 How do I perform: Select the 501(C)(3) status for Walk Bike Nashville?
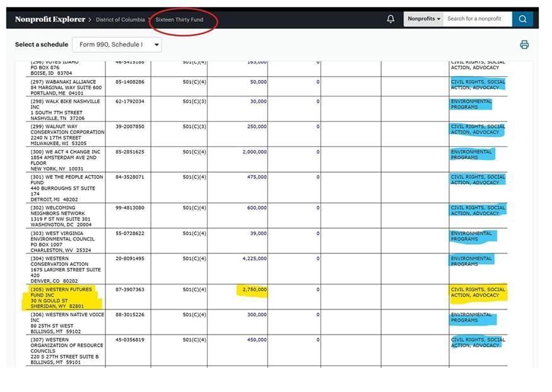tap(194, 101)
